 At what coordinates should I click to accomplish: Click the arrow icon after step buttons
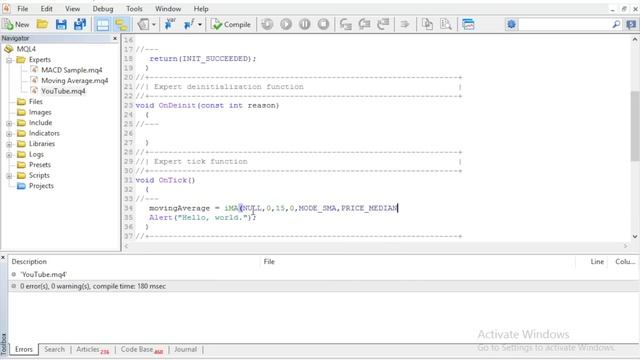[x=404, y=24]
